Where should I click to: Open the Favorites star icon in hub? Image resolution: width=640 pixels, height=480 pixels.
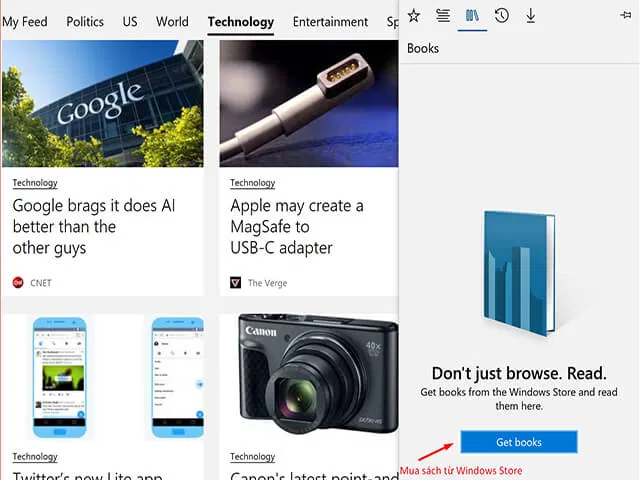(413, 16)
